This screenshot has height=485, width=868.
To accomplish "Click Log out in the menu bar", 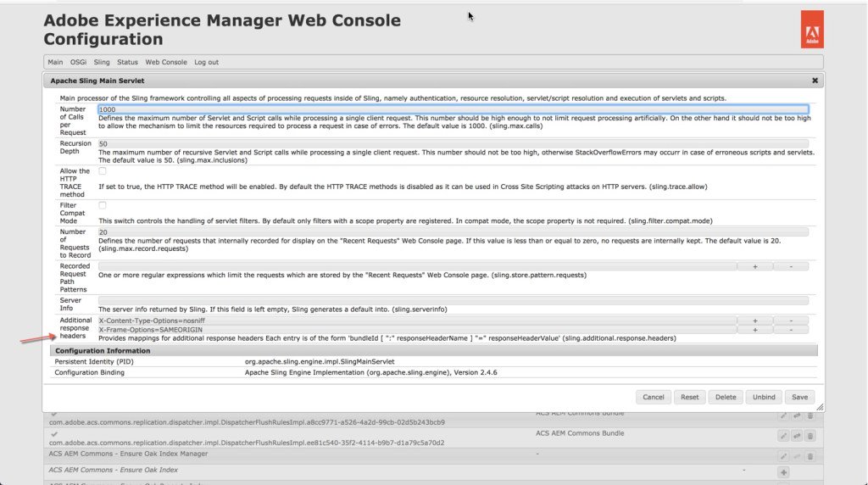I will click(207, 62).
